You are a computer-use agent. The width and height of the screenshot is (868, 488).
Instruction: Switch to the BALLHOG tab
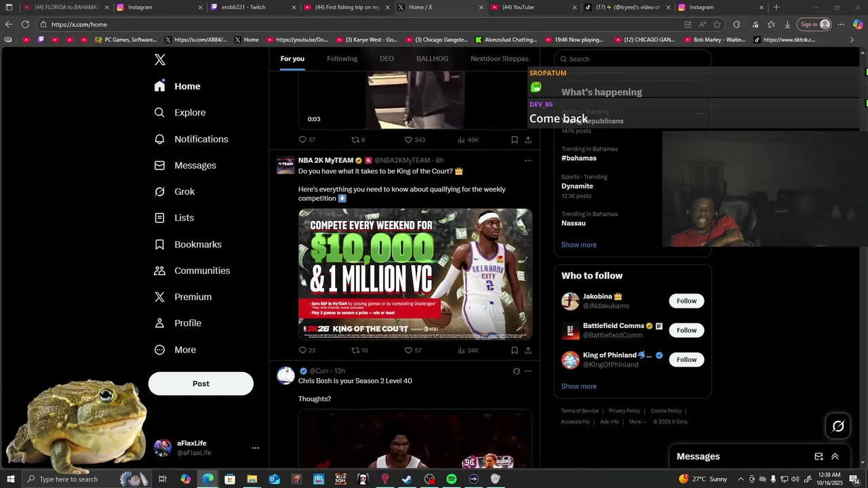[x=432, y=59]
